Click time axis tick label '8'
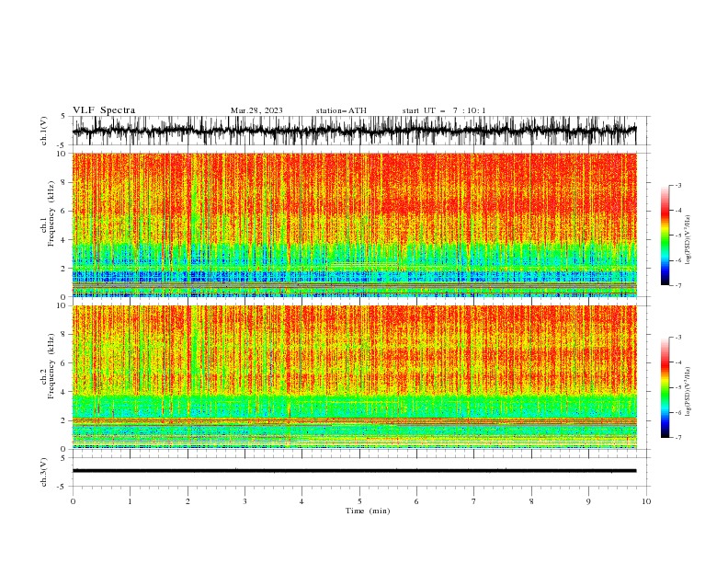 [x=531, y=501]
